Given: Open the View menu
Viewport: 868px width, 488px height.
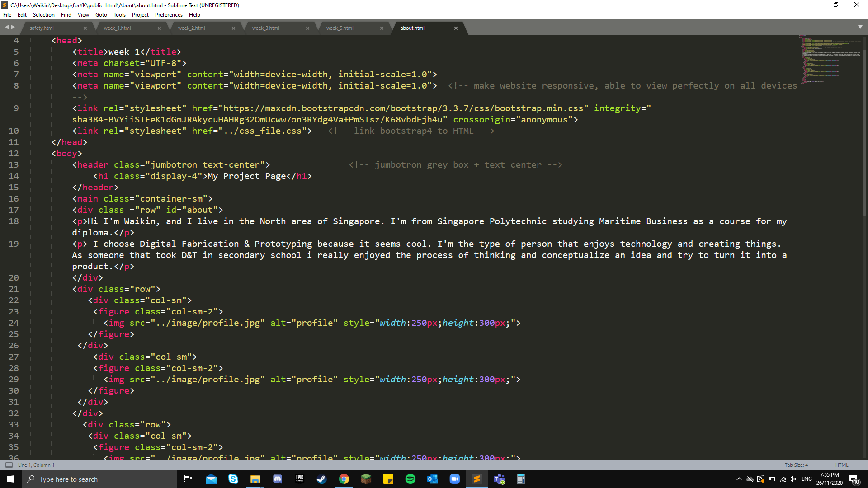Looking at the screenshot, I should 83,15.
